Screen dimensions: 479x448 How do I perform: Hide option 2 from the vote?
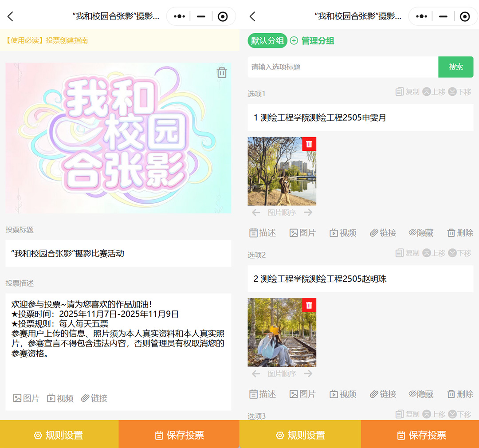421,394
